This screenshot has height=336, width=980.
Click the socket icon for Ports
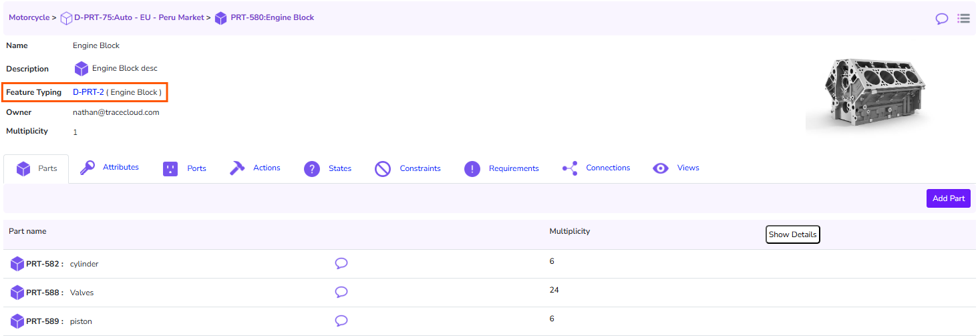(x=170, y=168)
